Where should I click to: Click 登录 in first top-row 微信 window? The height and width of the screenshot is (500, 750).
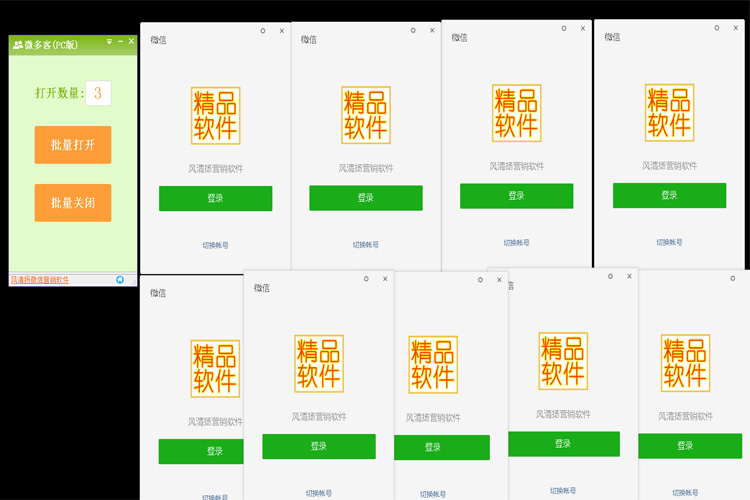point(216,198)
